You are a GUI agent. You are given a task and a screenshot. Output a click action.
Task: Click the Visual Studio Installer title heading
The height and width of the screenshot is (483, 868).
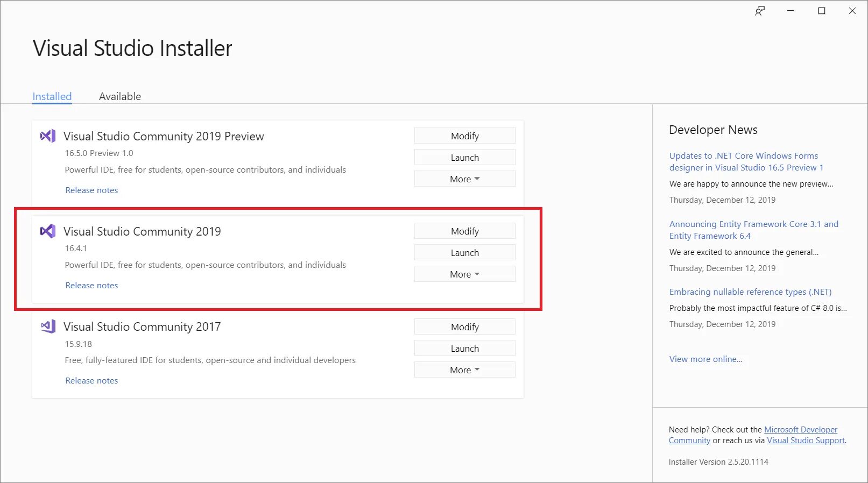(x=132, y=48)
